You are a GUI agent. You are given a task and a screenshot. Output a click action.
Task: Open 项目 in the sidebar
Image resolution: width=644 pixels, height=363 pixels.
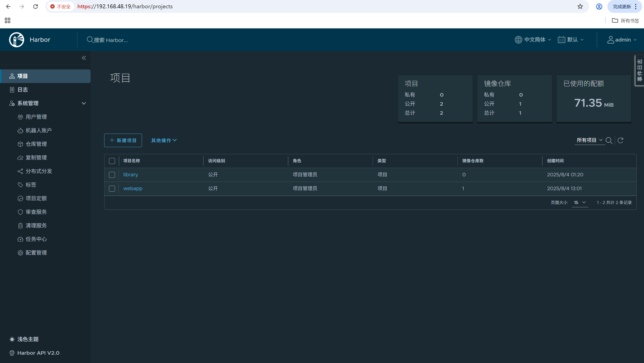point(45,76)
